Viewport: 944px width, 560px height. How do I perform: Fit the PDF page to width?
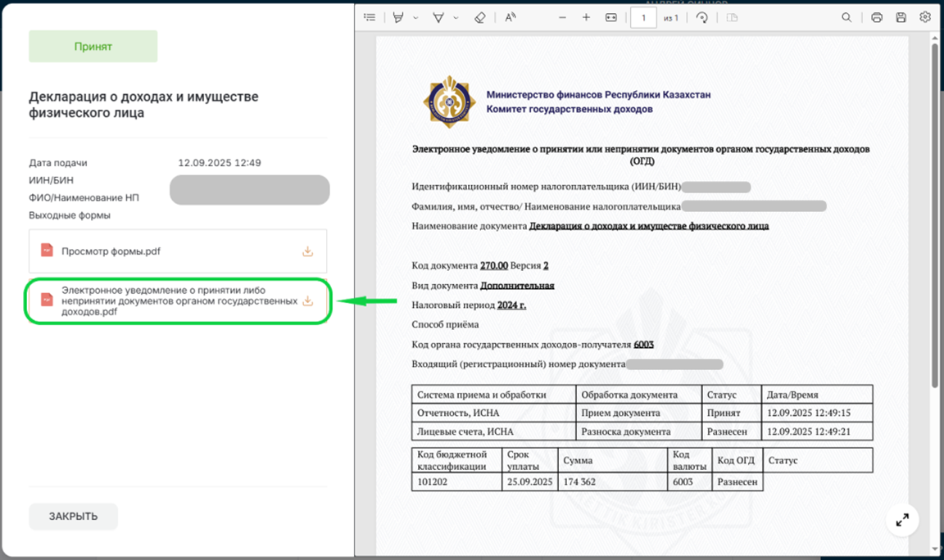point(611,17)
